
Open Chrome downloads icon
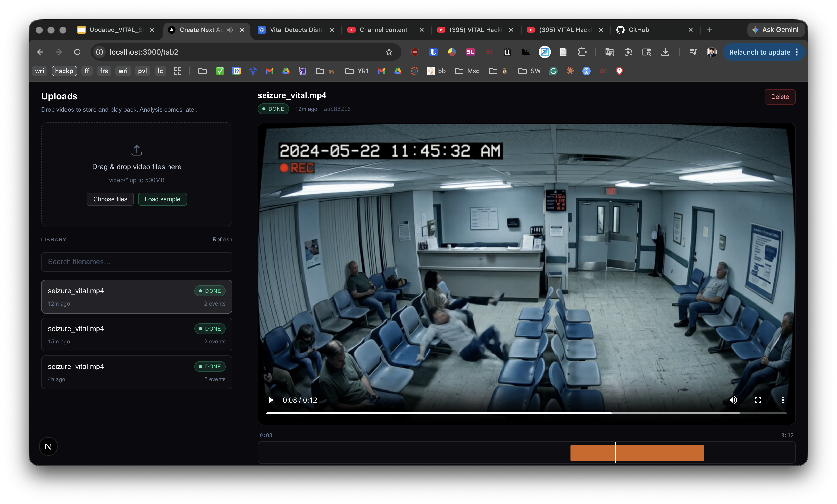click(665, 52)
